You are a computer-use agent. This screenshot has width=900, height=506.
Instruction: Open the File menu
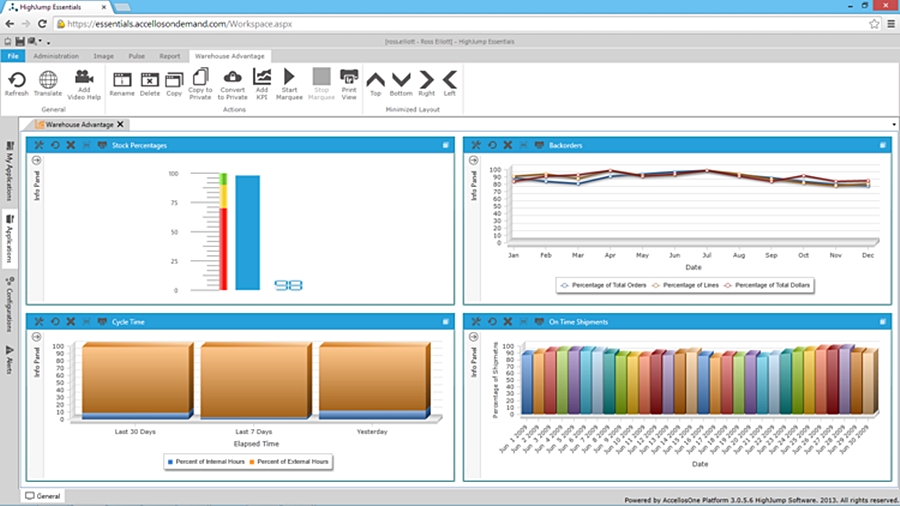tap(13, 56)
